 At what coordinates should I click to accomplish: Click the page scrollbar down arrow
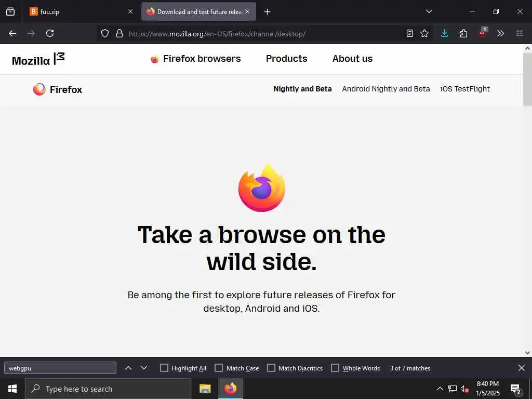528,353
